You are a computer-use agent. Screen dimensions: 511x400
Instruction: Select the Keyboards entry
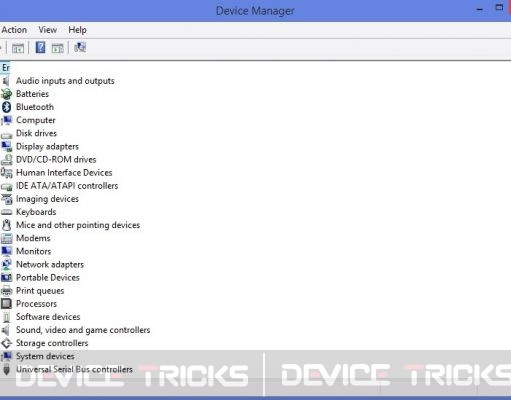pos(36,212)
